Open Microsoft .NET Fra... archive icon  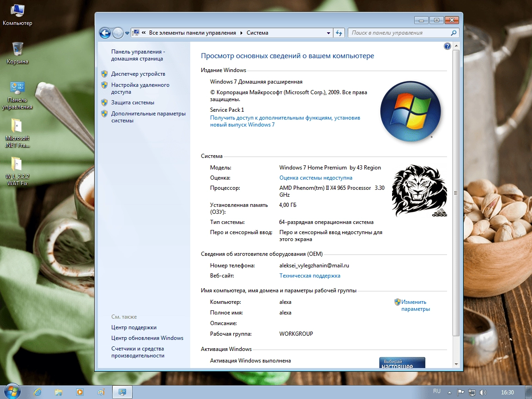[17, 133]
